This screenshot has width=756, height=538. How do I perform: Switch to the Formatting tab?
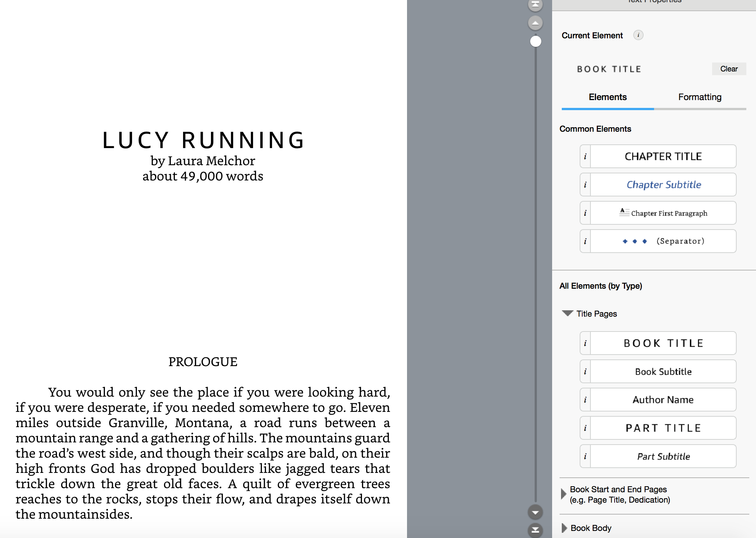point(699,97)
